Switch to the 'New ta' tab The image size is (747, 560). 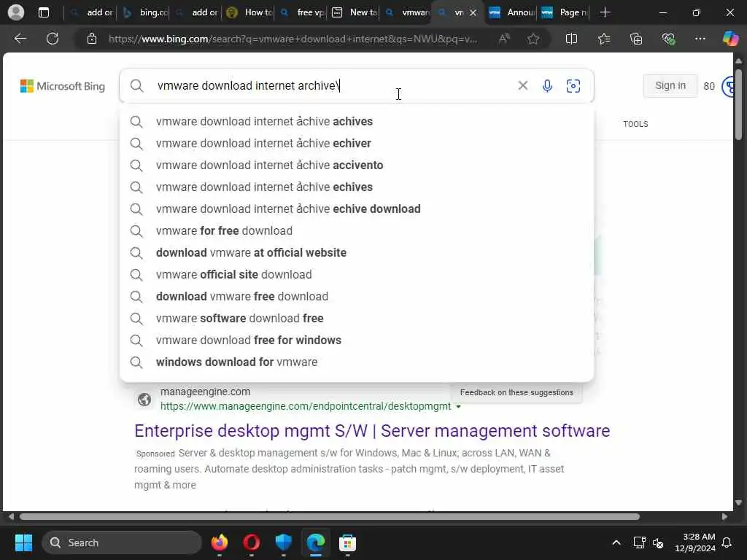[355, 12]
